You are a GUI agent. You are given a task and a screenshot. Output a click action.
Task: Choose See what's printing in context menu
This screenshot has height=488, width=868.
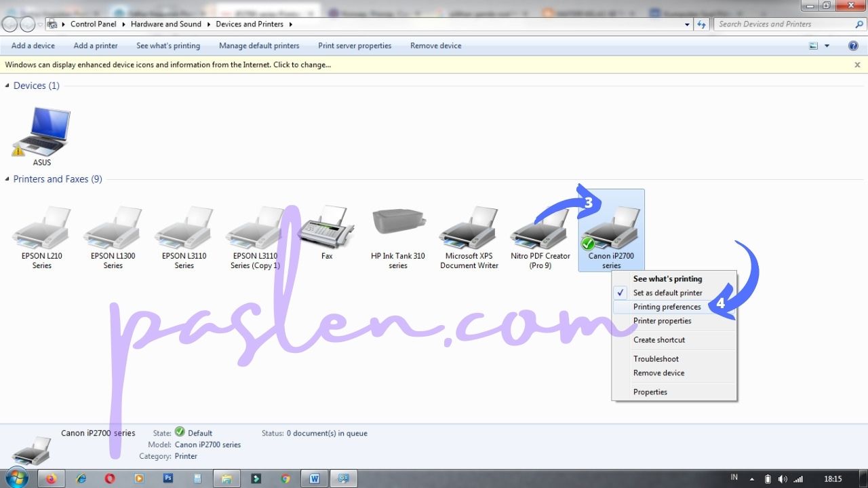[x=674, y=279]
